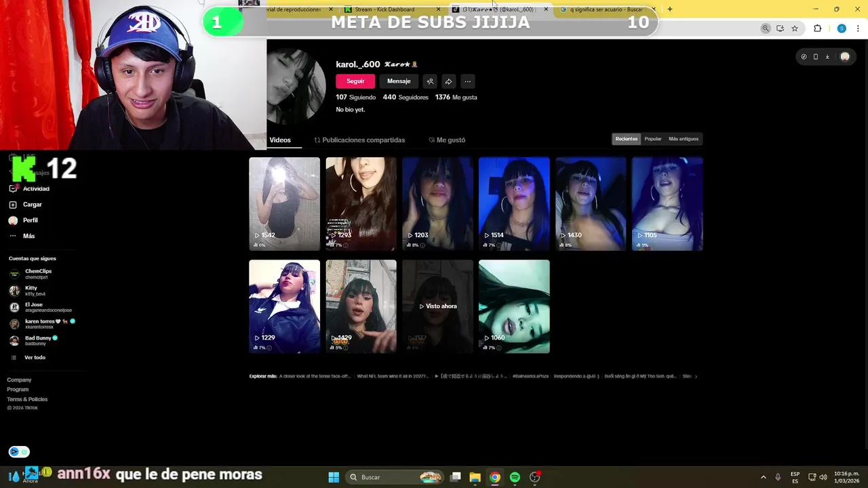Open the Videos tab
This screenshot has height=488, width=868.
tap(280, 140)
